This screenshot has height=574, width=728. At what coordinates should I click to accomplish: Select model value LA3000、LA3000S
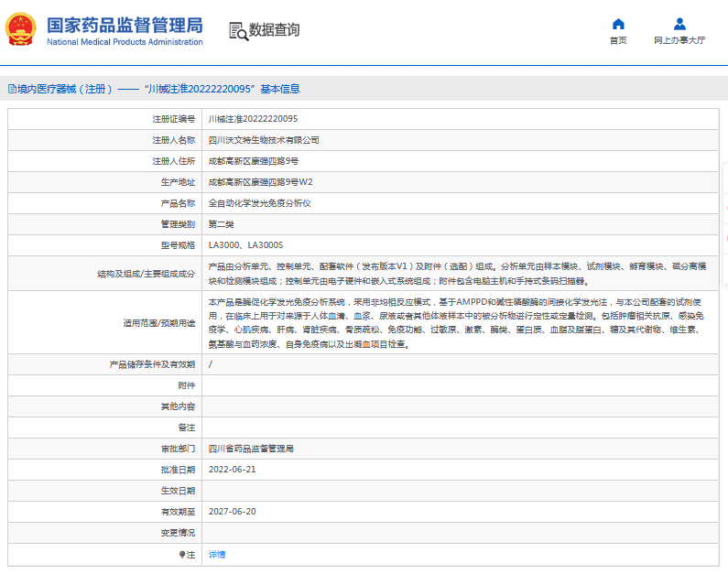(x=245, y=245)
